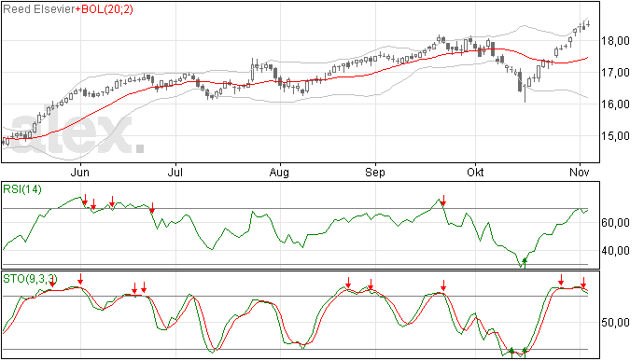Click the 17,00 price axis label
Image resolution: width=644 pixels, height=361 pixels.
[x=615, y=73]
